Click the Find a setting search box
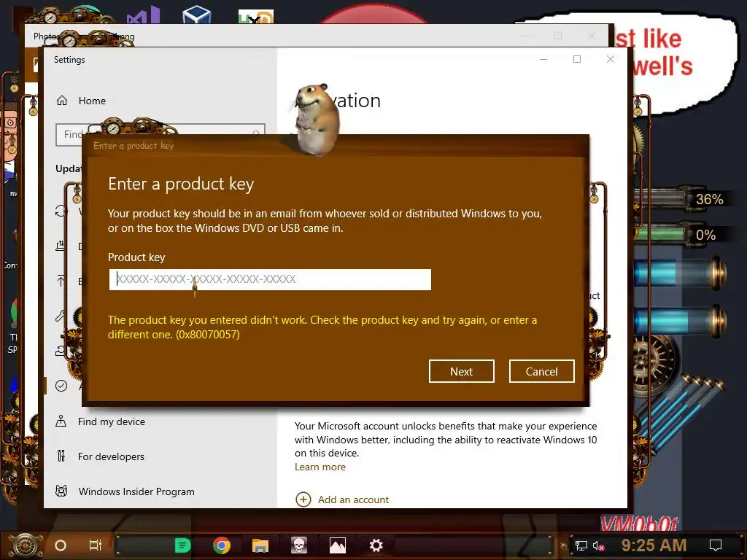Image resolution: width=747 pixels, height=560 pixels. click(x=160, y=134)
